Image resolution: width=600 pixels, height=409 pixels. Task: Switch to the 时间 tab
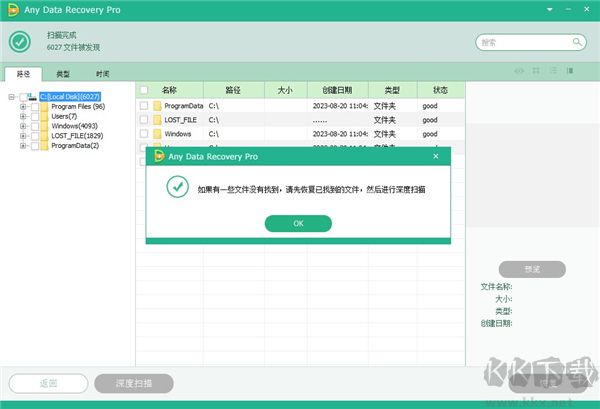point(103,74)
